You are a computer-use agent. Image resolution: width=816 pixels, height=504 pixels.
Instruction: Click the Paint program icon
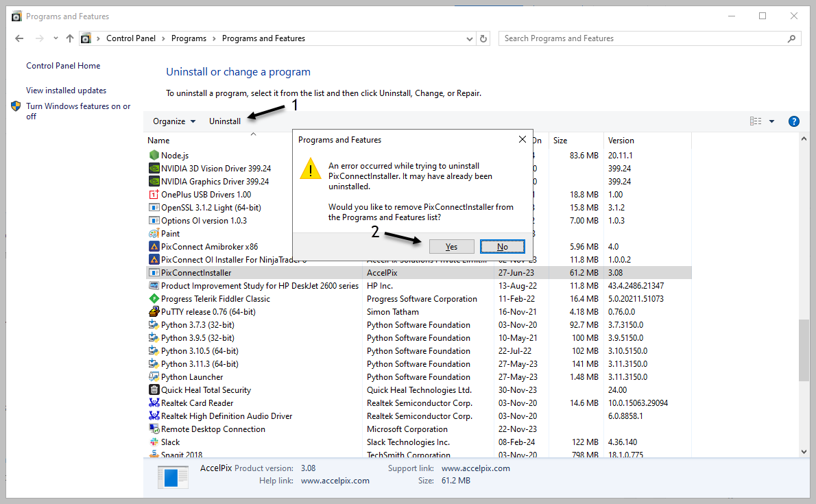coord(154,233)
